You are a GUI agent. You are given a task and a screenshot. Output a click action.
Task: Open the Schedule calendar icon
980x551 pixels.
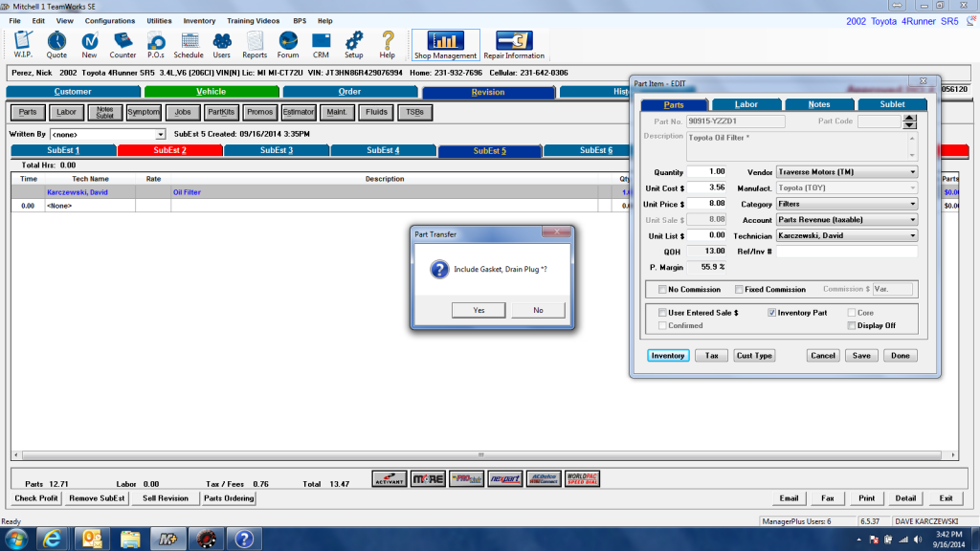189,44
